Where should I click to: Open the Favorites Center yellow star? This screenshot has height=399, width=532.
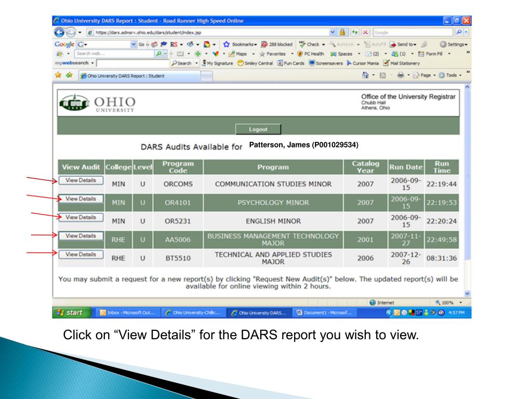[58, 75]
